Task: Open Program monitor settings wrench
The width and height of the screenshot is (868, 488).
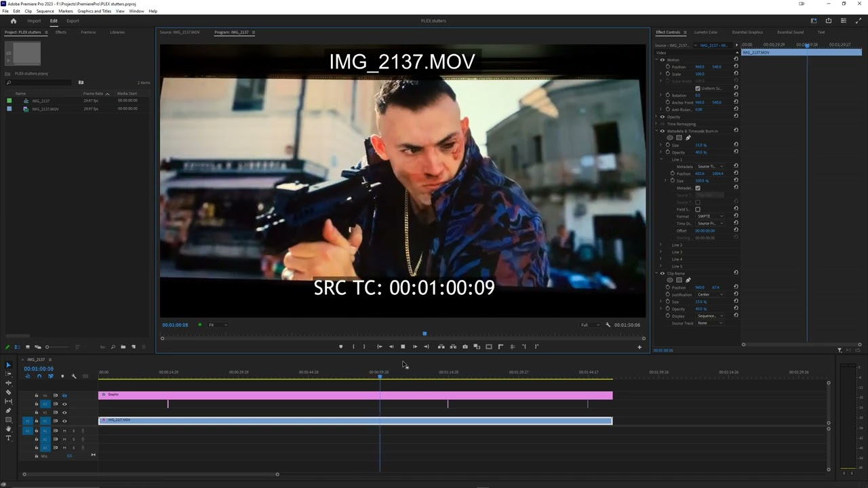Action: pyautogui.click(x=608, y=325)
